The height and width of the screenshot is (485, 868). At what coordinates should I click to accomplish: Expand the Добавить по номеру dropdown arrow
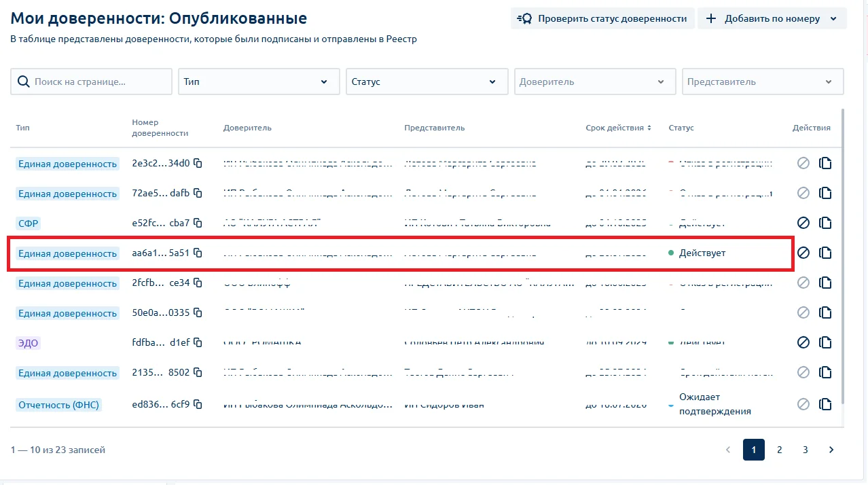click(834, 19)
